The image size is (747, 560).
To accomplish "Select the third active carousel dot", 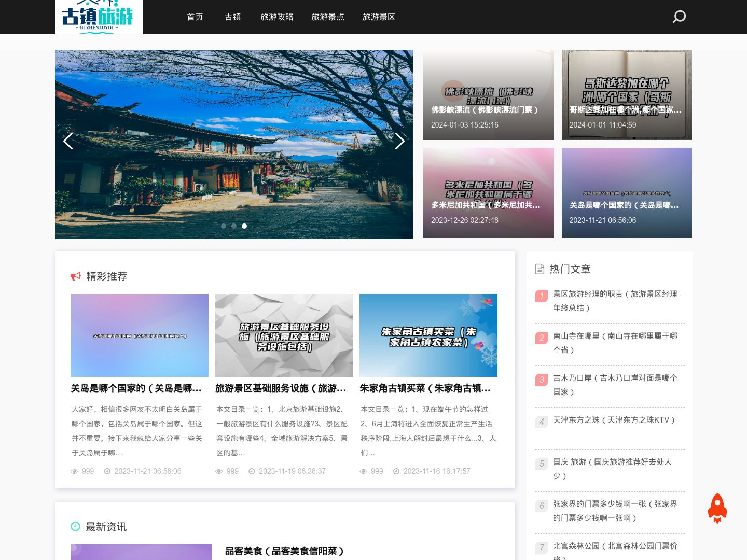I will pos(244,226).
